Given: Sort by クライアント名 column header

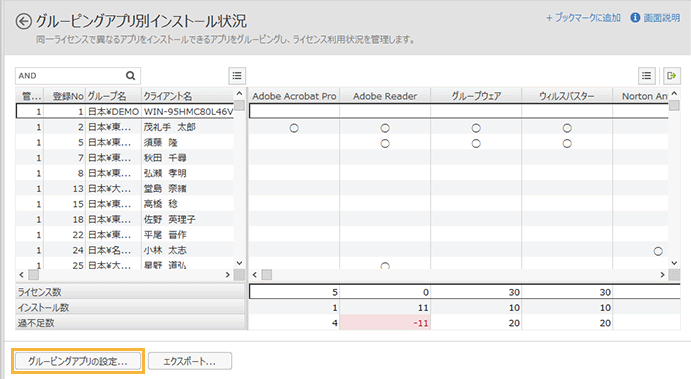Looking at the screenshot, I should click(x=187, y=96).
